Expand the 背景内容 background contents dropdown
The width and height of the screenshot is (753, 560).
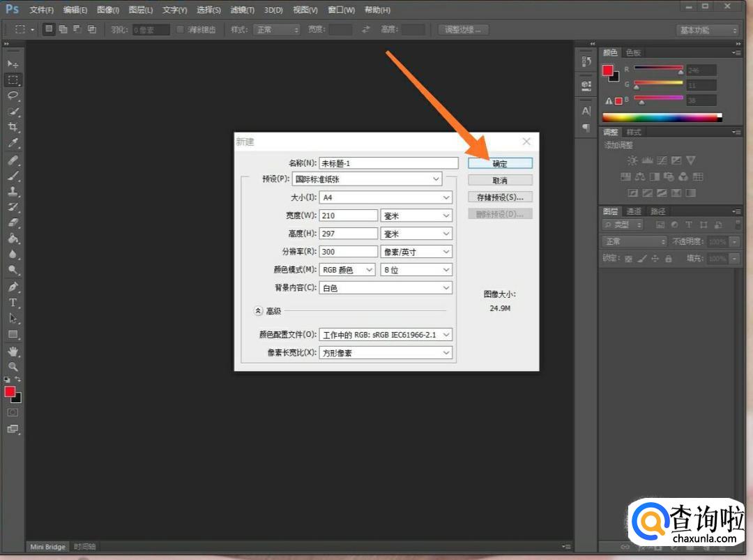(386, 287)
